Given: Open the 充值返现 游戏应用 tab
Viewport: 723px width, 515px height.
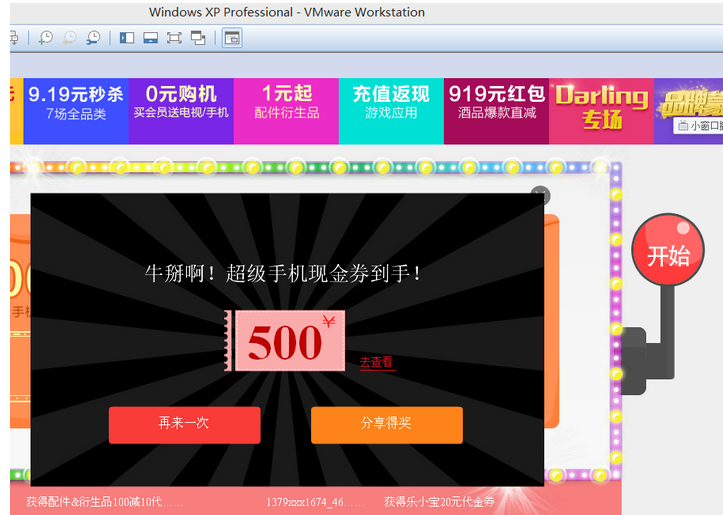Looking at the screenshot, I should pyautogui.click(x=391, y=111).
